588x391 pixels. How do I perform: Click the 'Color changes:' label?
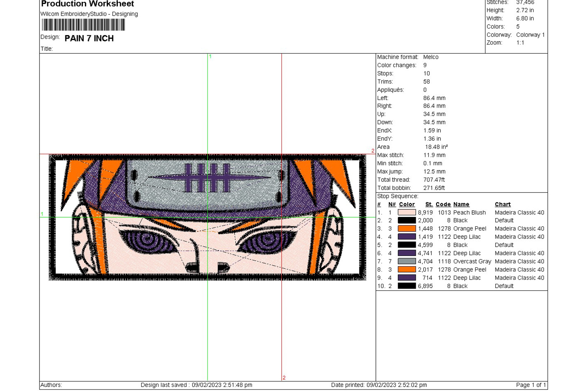[397, 65]
